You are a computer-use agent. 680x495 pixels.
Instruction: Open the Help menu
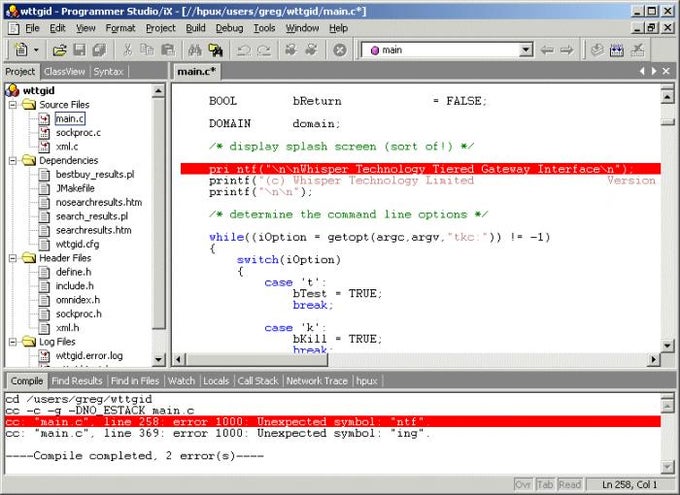point(338,28)
